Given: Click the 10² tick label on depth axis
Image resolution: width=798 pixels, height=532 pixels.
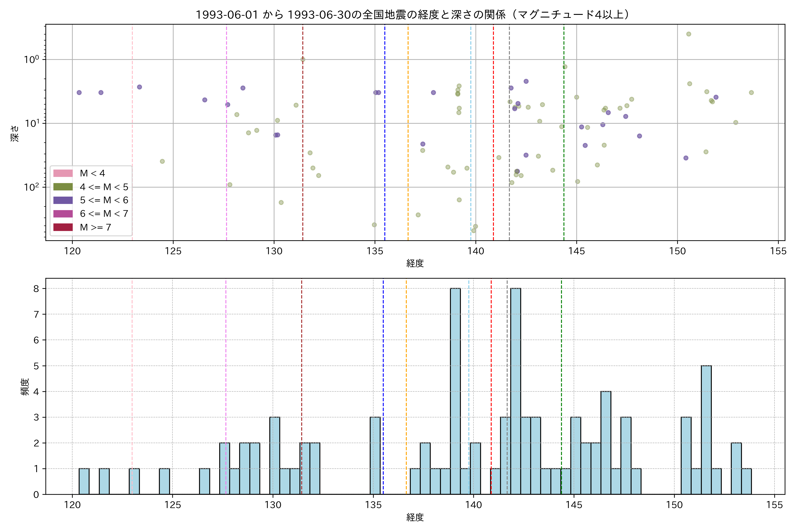Looking at the screenshot, I should pyautogui.click(x=31, y=187).
